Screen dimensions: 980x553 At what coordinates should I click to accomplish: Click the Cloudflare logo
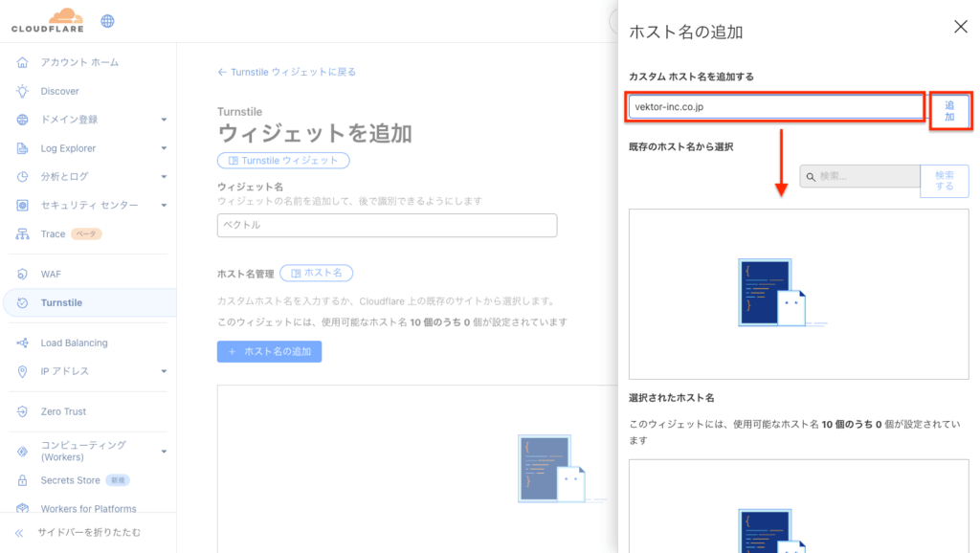click(x=48, y=20)
